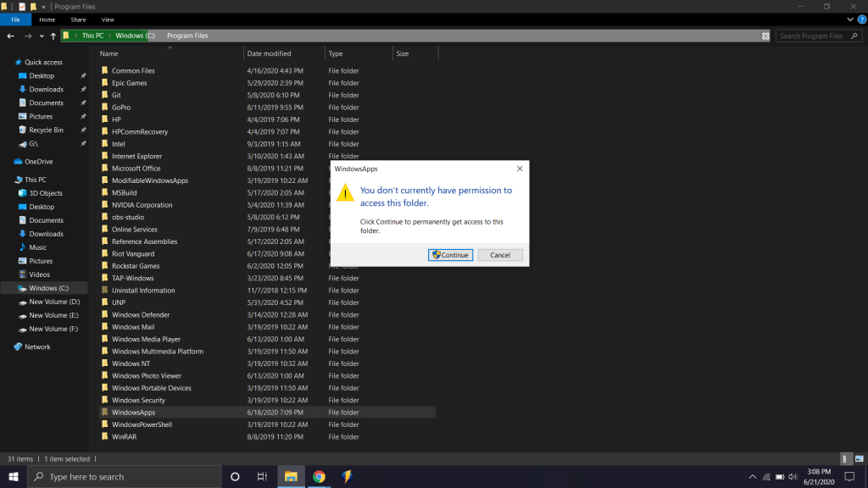Select the WinRAR folder icon
868x488 pixels.
[104, 436]
